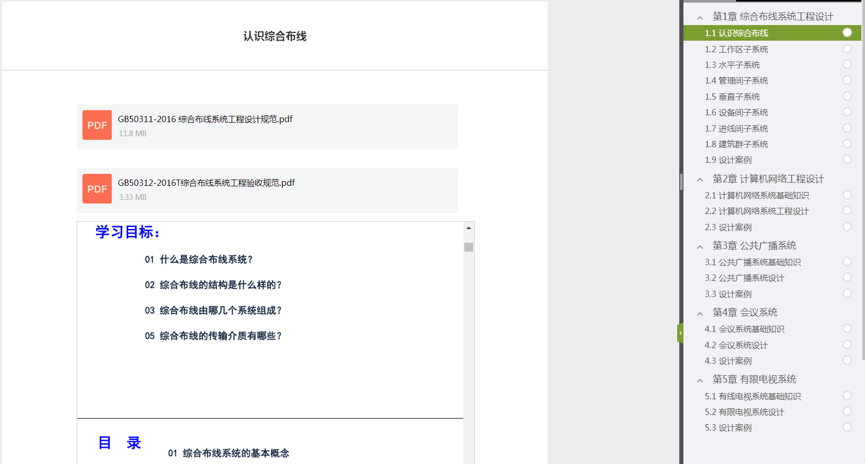Open the GB50311-2016 PDF file icon
Image resolution: width=865 pixels, height=464 pixels.
[x=97, y=125]
